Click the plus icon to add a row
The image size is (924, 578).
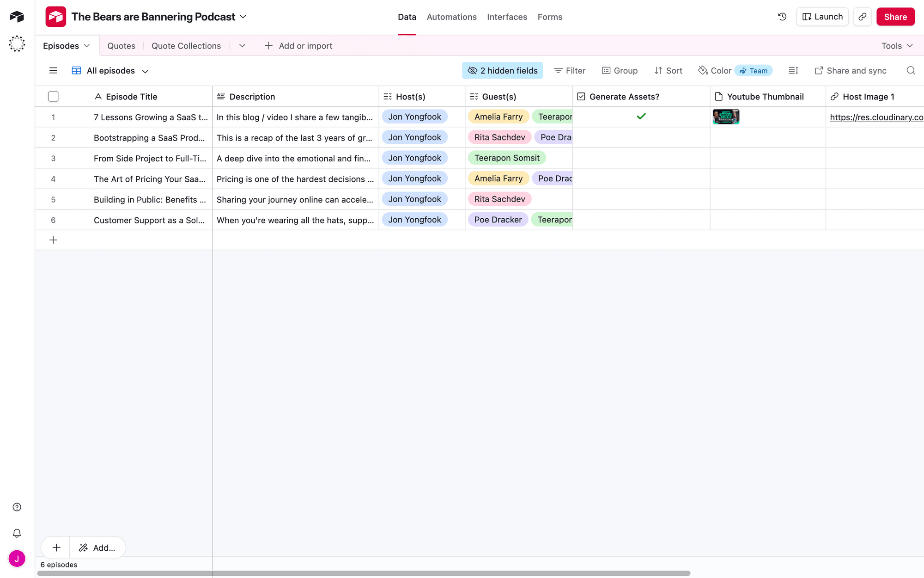coord(53,240)
